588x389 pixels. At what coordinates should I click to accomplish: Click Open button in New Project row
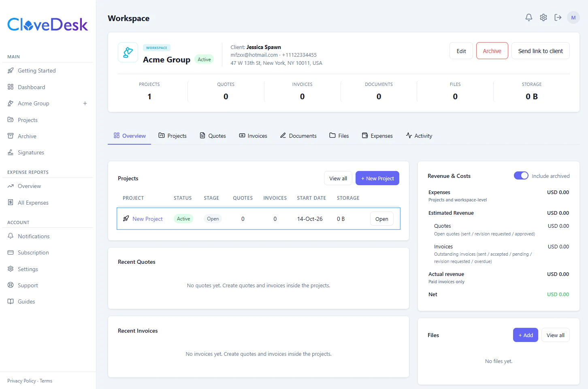tap(382, 219)
